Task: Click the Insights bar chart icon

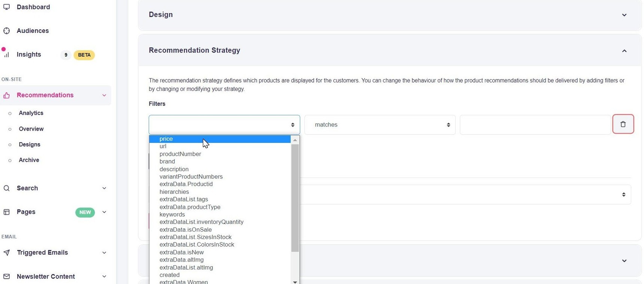Action: click(x=7, y=55)
